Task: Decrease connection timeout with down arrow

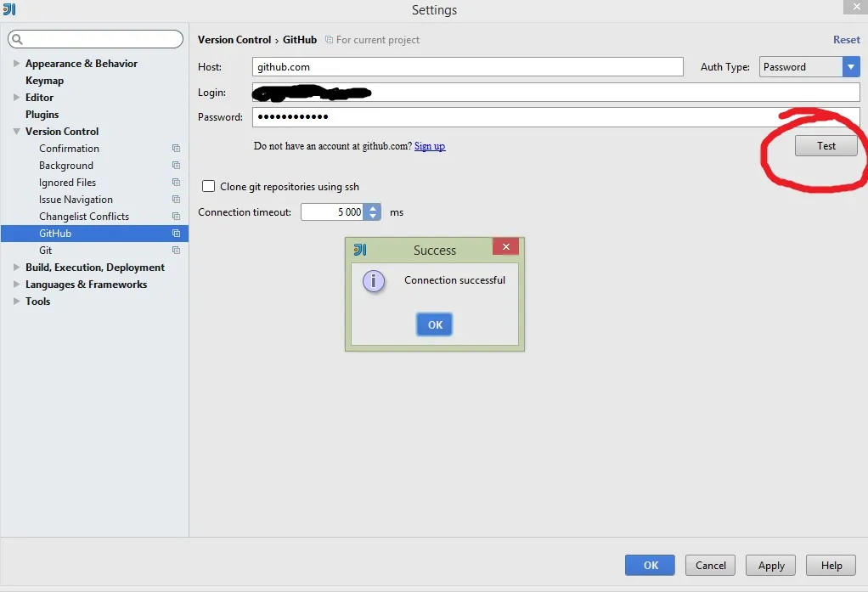Action: (x=373, y=216)
